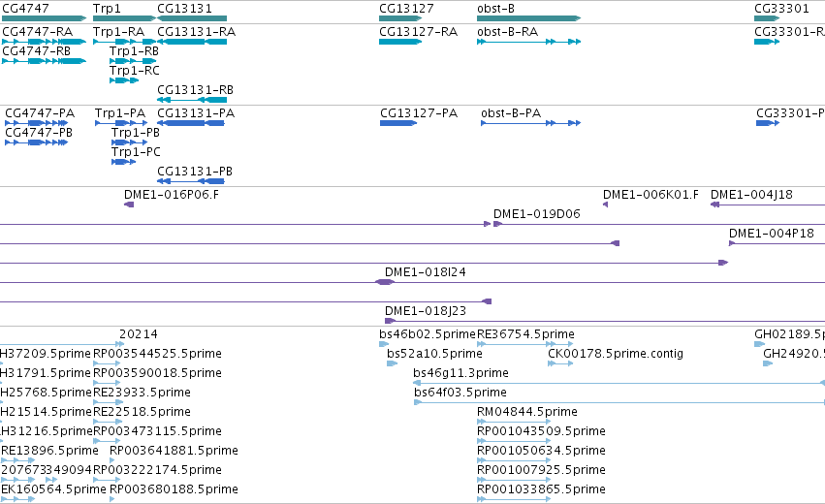Select the DME1-018J23 BAC clone start

click(390, 321)
